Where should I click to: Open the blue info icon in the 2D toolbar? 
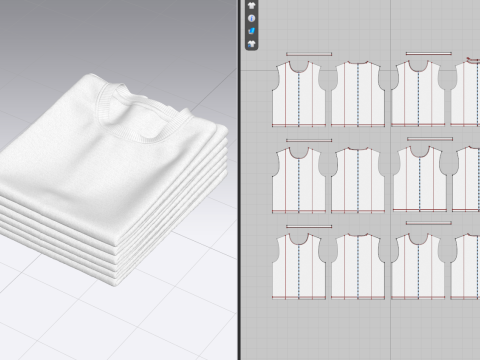[x=252, y=18]
